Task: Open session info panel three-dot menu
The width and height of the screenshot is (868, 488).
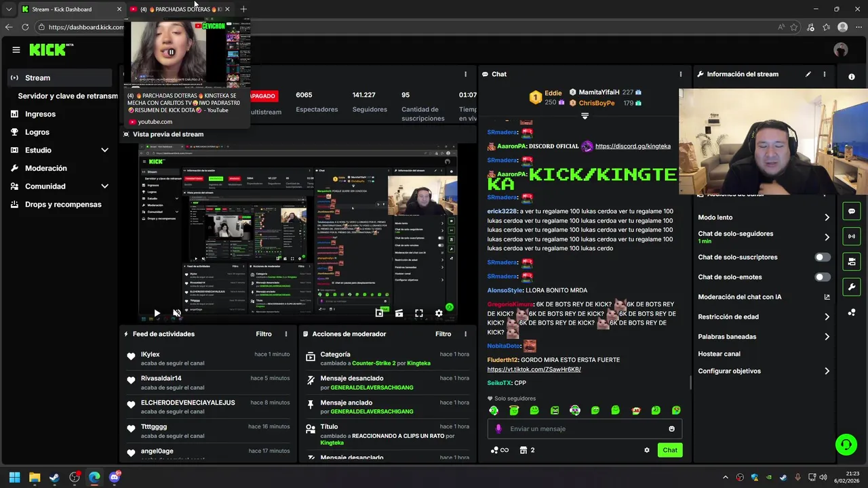Action: (x=465, y=74)
